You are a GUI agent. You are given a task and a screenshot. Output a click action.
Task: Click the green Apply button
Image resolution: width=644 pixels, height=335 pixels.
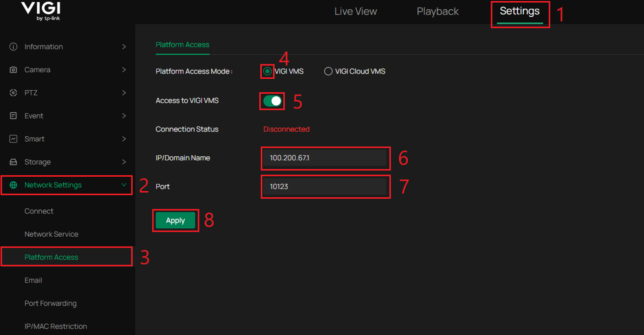pos(175,220)
